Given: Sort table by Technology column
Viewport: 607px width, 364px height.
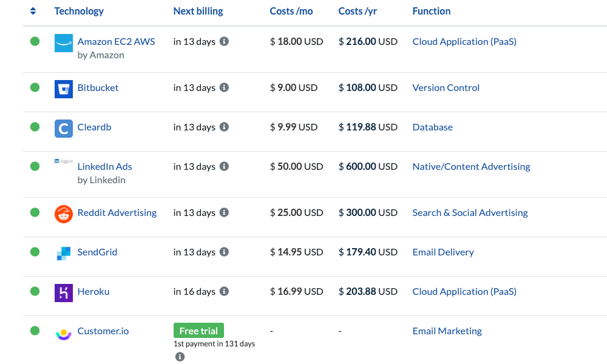Looking at the screenshot, I should 79,11.
